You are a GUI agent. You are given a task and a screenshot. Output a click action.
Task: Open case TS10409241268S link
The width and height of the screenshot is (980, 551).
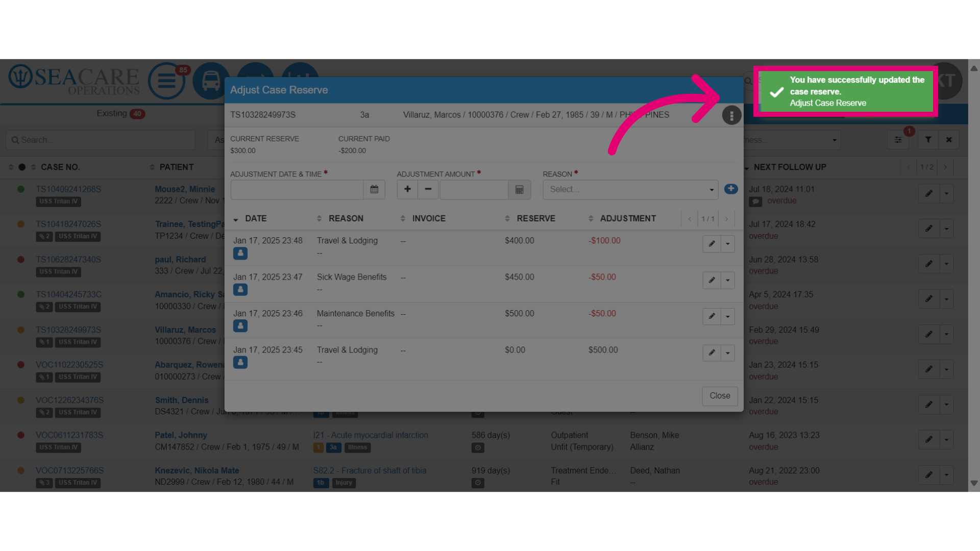coord(68,189)
